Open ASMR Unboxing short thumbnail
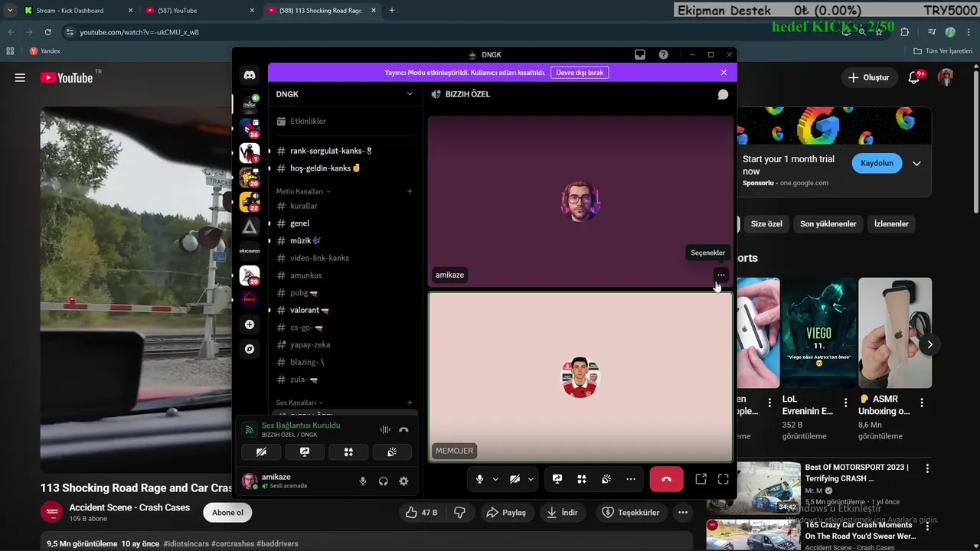 (x=895, y=333)
